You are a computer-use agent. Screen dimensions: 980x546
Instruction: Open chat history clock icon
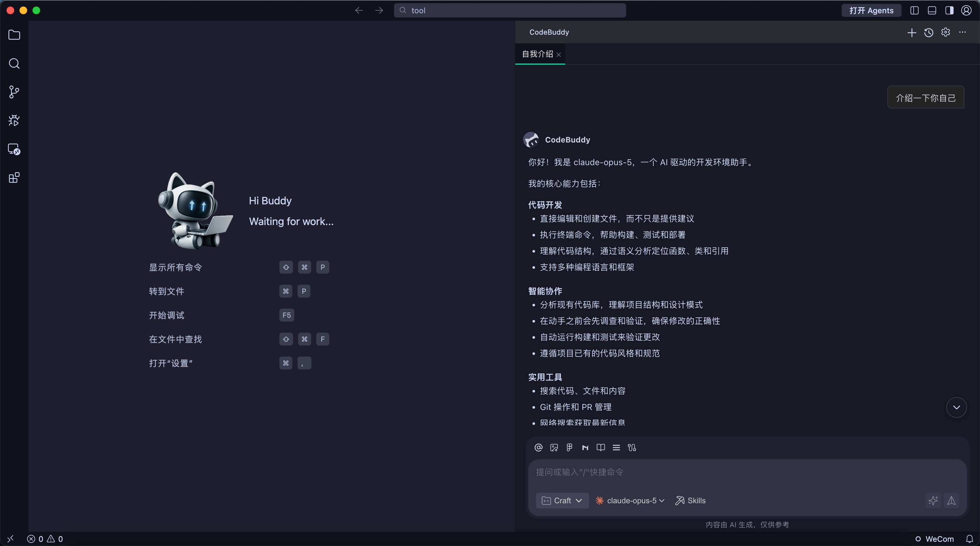pos(929,32)
